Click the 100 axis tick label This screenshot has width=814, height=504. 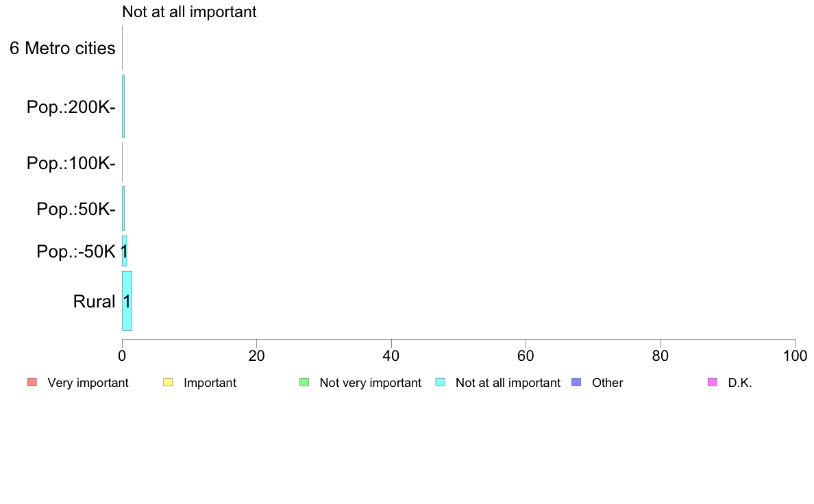click(x=795, y=355)
